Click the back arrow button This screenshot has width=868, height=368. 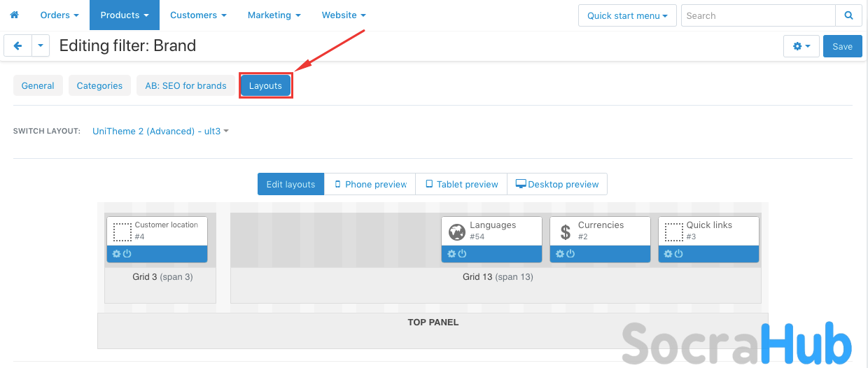pos(17,45)
